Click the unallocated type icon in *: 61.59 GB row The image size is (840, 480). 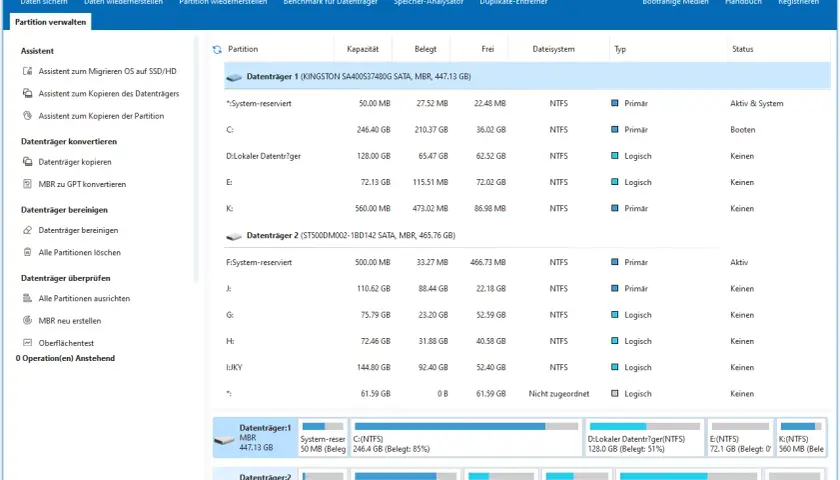click(614, 393)
